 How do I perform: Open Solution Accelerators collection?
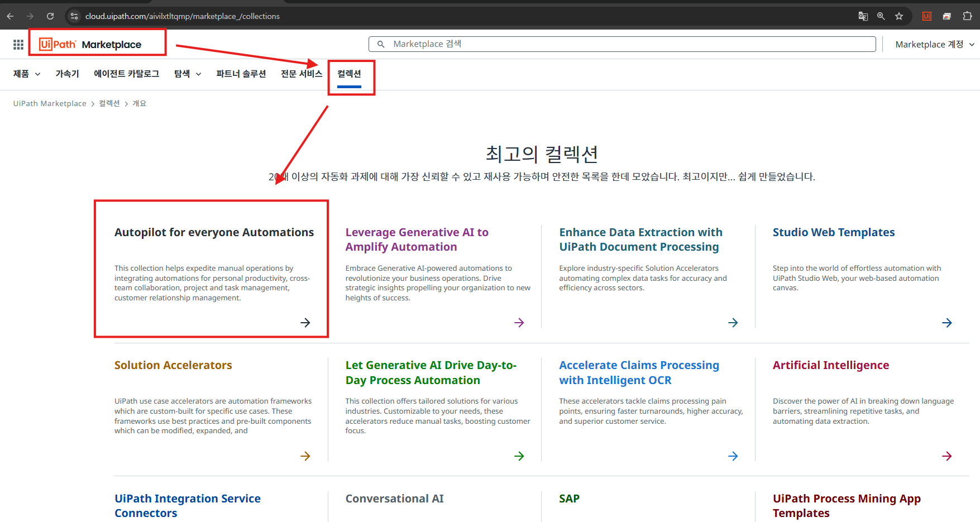173,365
